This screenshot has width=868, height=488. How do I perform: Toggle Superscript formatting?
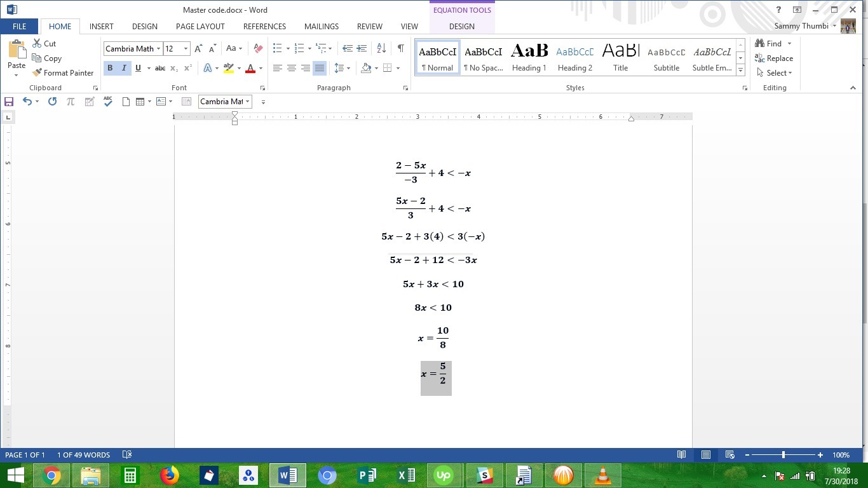[187, 68]
